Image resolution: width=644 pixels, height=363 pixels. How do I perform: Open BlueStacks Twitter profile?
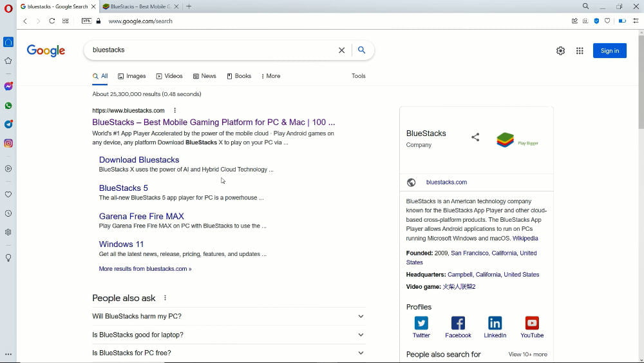421,328
